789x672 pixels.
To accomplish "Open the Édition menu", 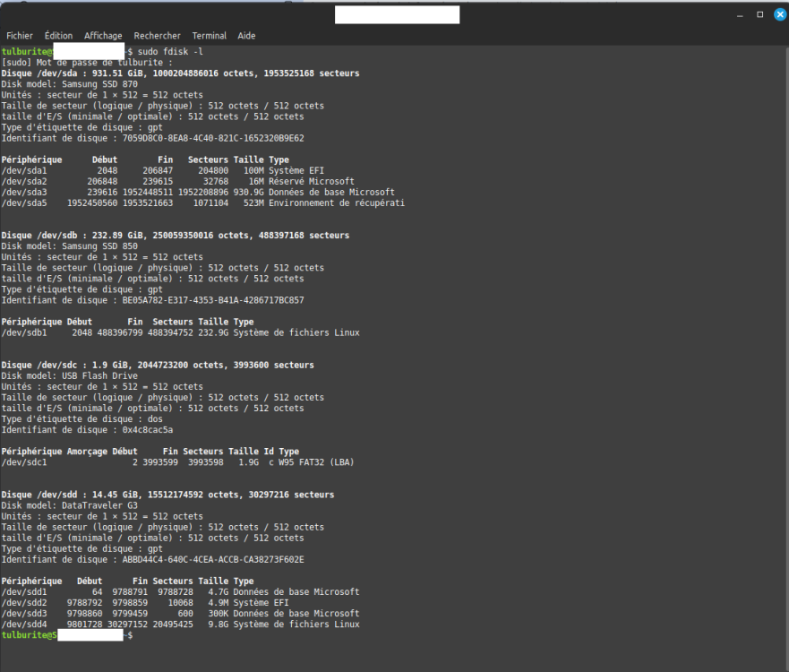I will [58, 36].
